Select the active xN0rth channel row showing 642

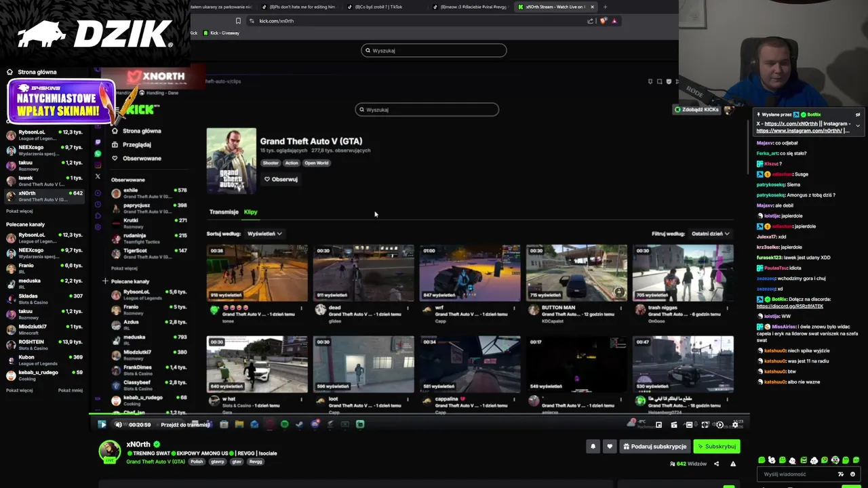tap(44, 197)
